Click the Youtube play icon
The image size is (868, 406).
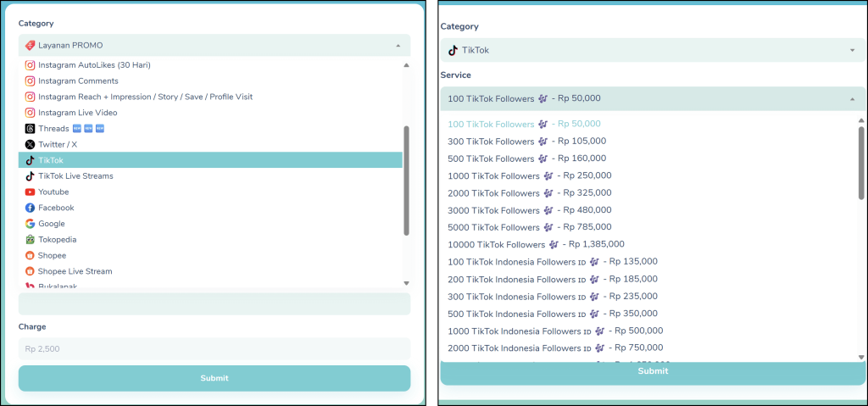coord(31,192)
